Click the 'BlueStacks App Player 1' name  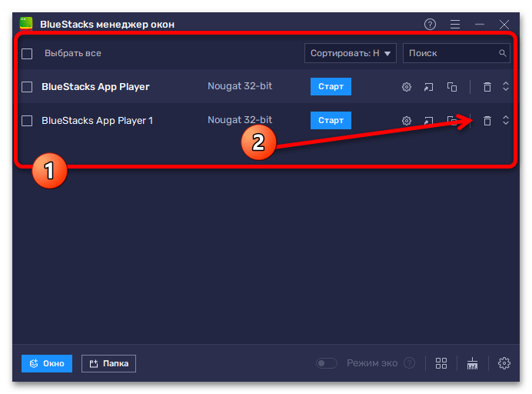pyautogui.click(x=98, y=121)
